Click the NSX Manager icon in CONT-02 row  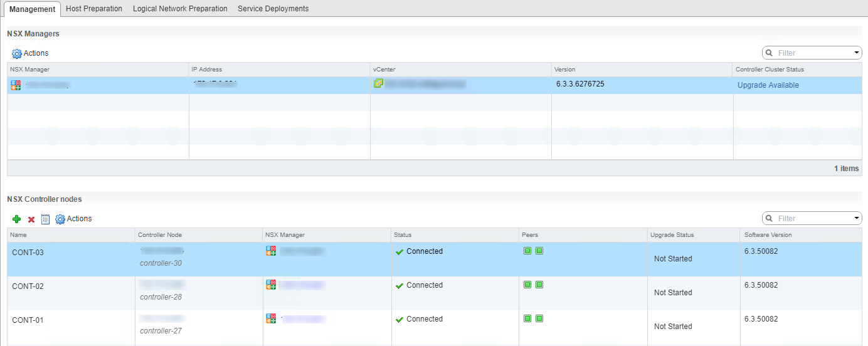(x=271, y=285)
